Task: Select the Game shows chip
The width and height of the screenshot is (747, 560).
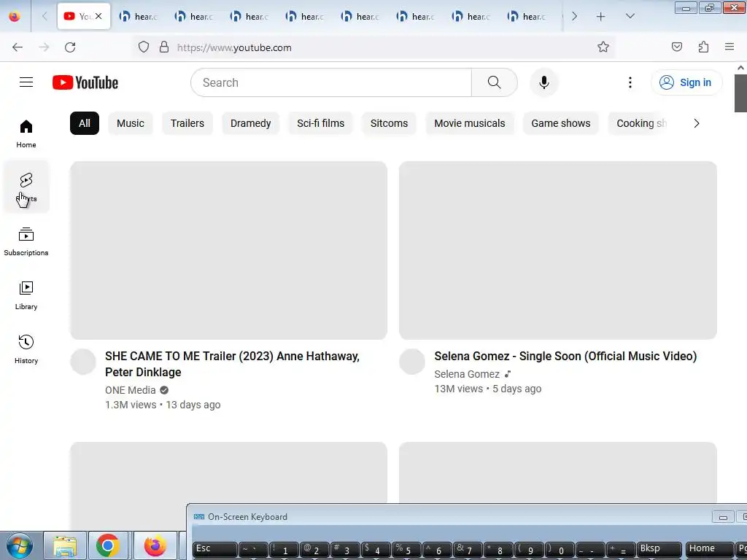Action: (561, 123)
